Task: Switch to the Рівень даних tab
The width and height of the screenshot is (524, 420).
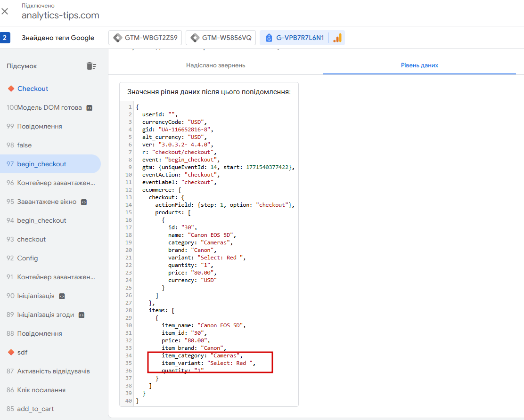Action: (x=419, y=65)
